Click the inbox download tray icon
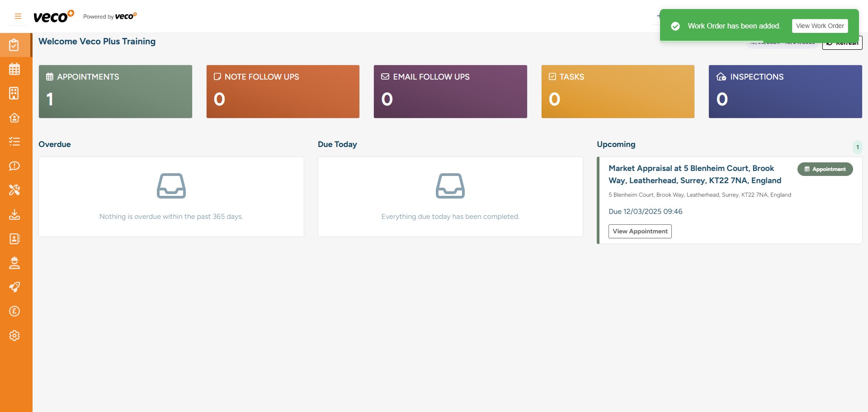Image resolution: width=868 pixels, height=412 pixels. coord(14,214)
